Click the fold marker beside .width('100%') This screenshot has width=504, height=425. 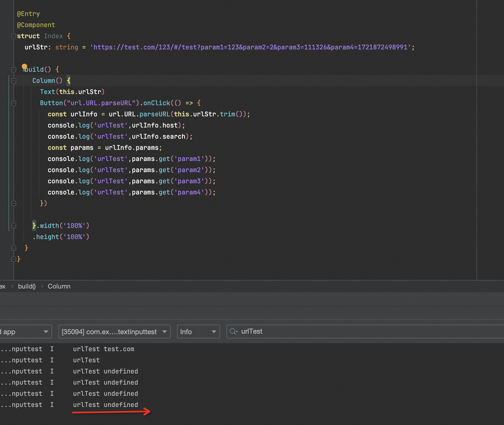[14, 226]
